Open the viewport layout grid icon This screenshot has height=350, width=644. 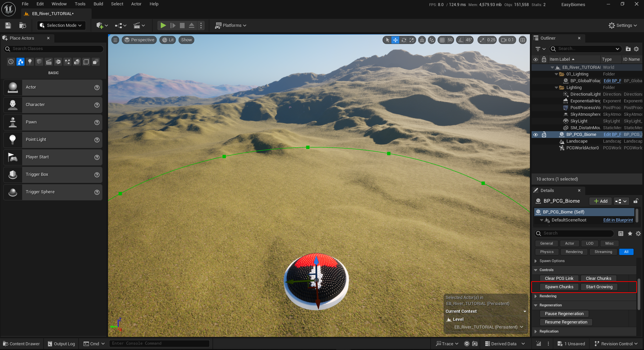coord(523,40)
